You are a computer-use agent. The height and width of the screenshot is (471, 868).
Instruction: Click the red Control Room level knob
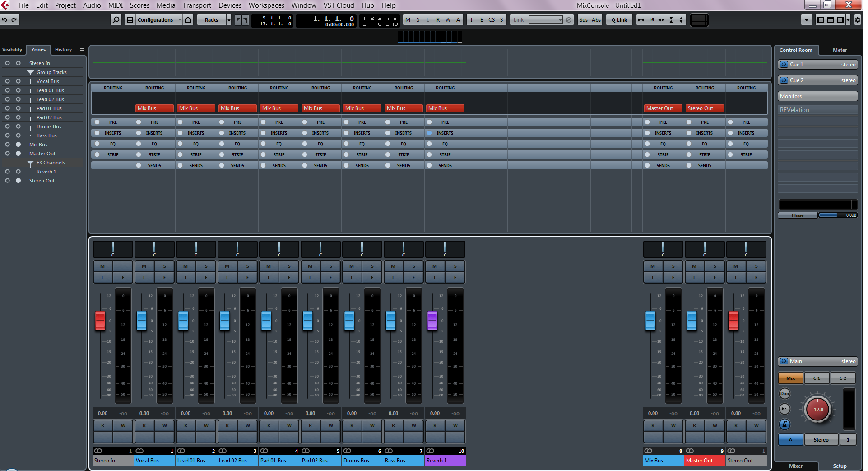coord(817,410)
